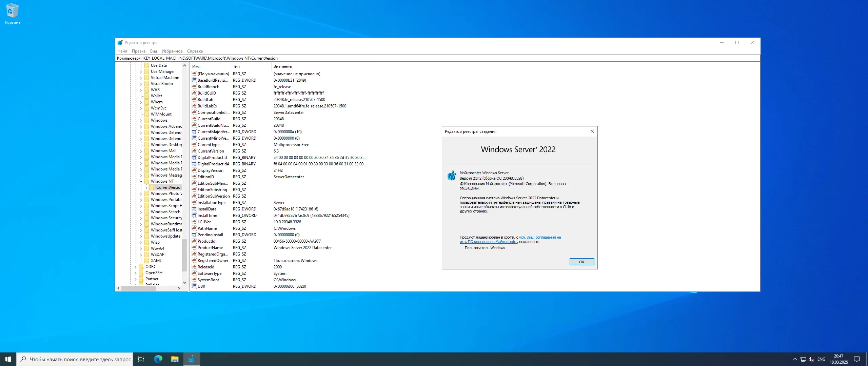Image resolution: width=868 pixels, height=366 pixels.
Task: Open the Избранное menu
Action: (172, 51)
